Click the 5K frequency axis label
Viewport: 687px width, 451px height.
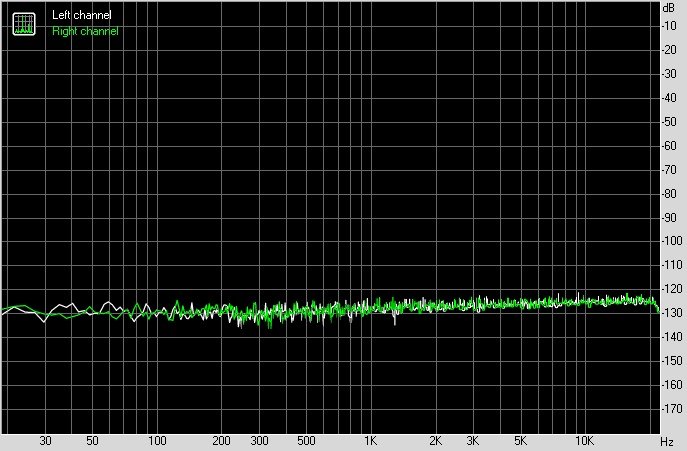coord(520,441)
